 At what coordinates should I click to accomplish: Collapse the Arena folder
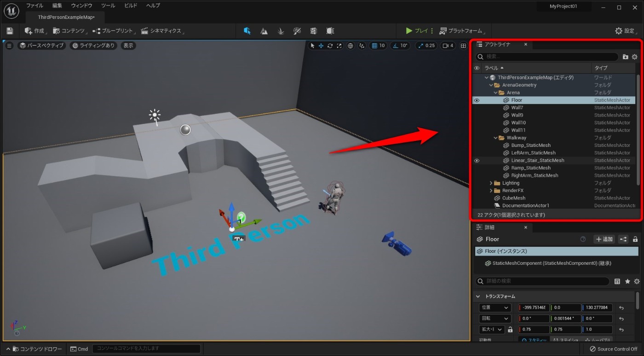(496, 93)
